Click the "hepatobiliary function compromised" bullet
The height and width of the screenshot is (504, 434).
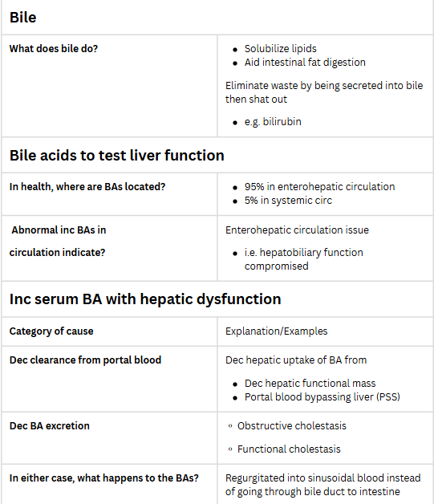303,259
